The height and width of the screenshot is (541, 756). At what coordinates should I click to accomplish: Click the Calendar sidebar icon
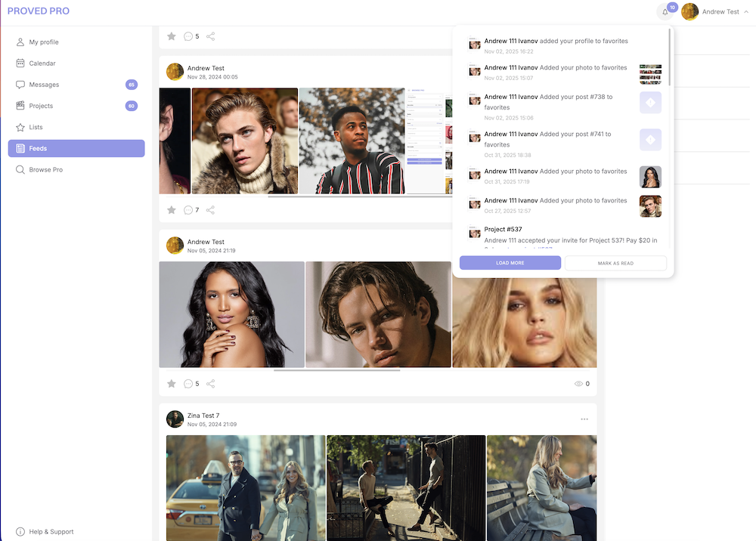click(x=20, y=63)
